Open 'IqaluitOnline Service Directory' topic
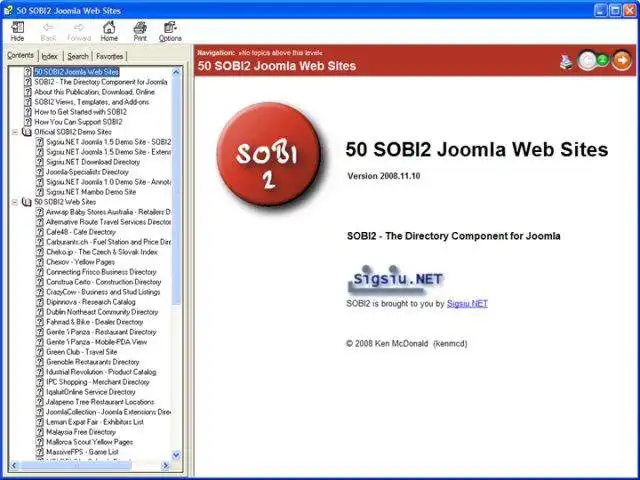This screenshot has width=640, height=480. coord(91,392)
